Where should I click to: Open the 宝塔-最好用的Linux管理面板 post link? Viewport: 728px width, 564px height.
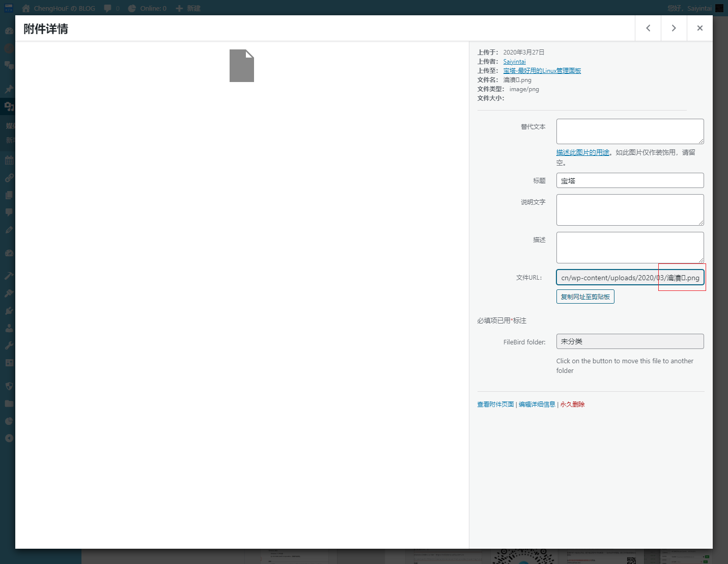[542, 71]
